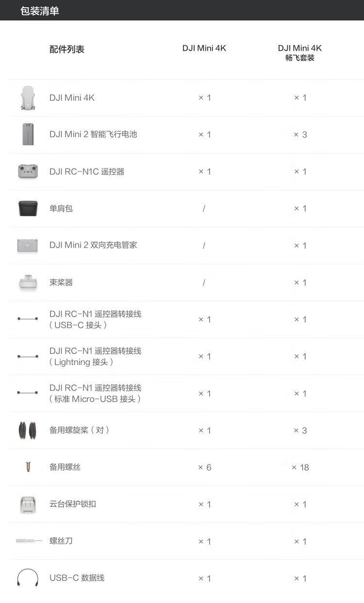Image resolution: width=364 pixels, height=603 pixels.
Task: Click the cable icon beside 标准 Micro-USB 接头
Action: click(x=28, y=393)
